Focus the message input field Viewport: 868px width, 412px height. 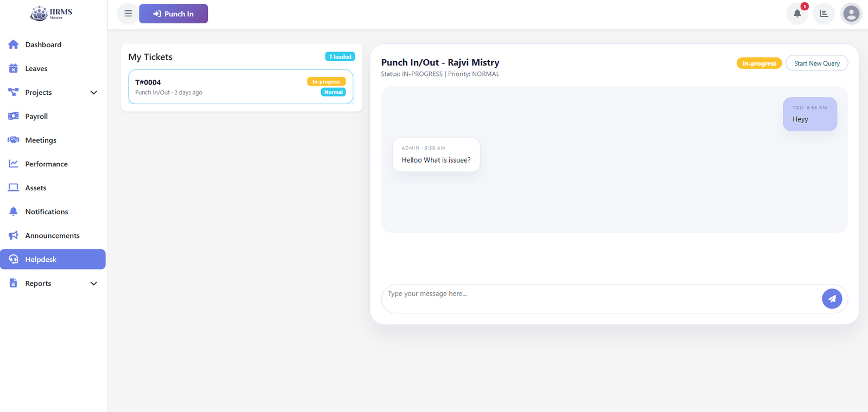[601, 299]
